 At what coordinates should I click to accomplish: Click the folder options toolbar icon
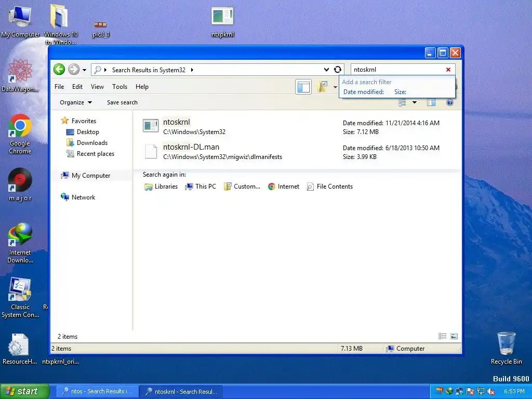click(x=322, y=87)
